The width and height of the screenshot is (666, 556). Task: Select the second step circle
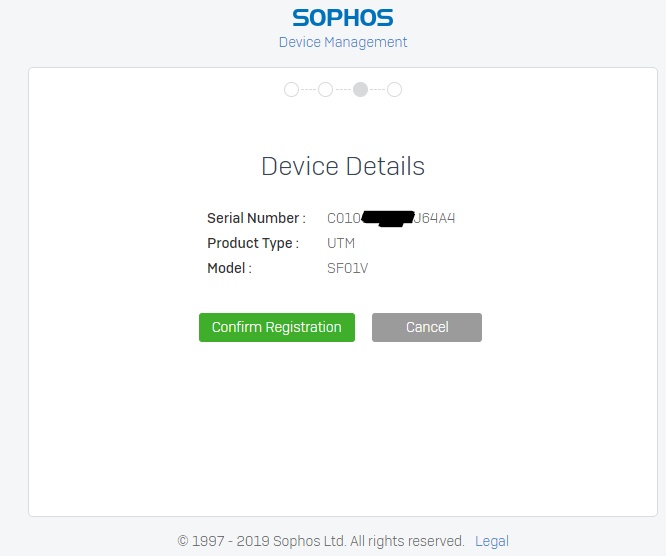coord(325,90)
